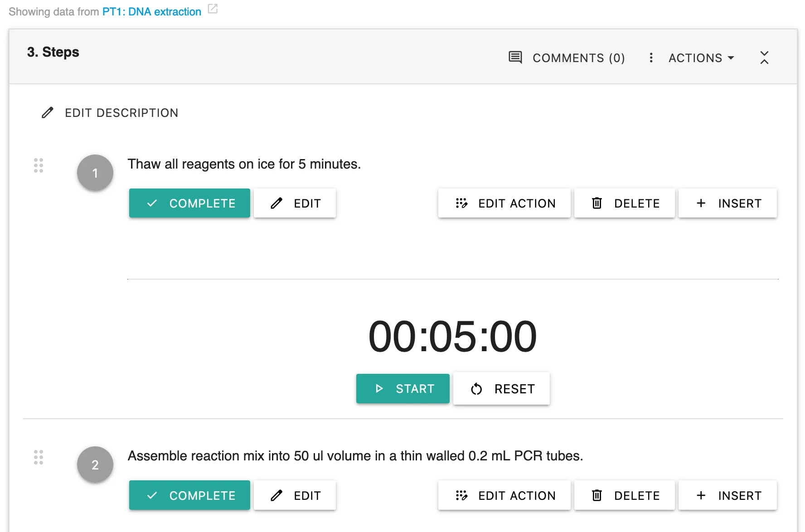This screenshot has height=532, width=805.
Task: Click the step 2 number circle
Action: (95, 464)
